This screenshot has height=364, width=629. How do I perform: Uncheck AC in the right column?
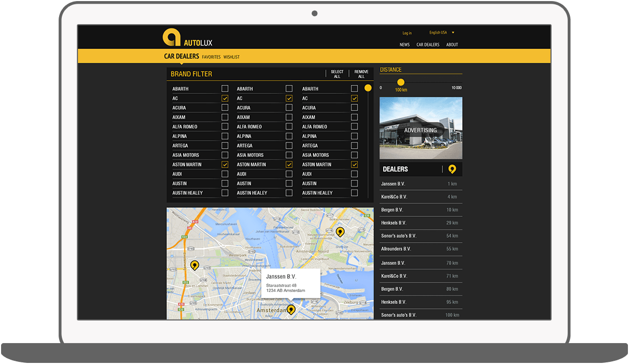(x=354, y=98)
